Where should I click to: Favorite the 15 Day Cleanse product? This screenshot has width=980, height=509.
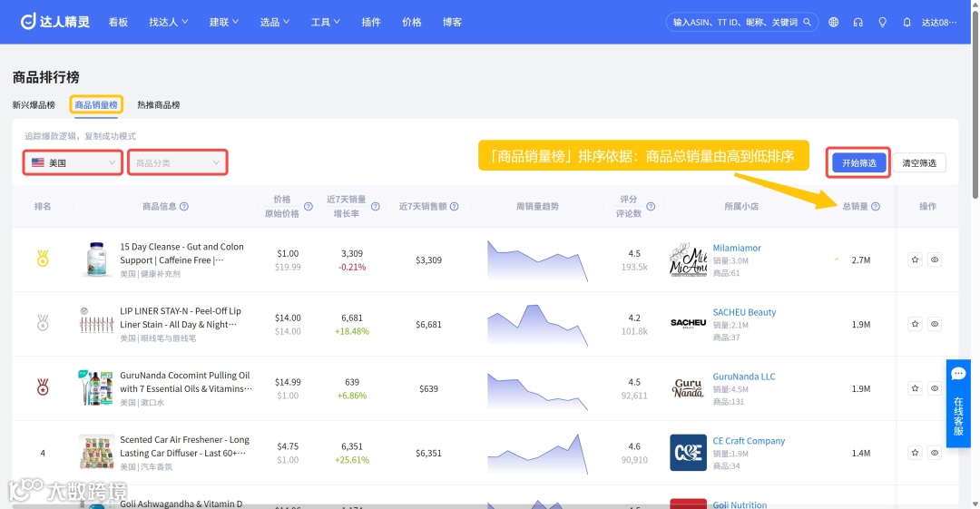point(915,259)
